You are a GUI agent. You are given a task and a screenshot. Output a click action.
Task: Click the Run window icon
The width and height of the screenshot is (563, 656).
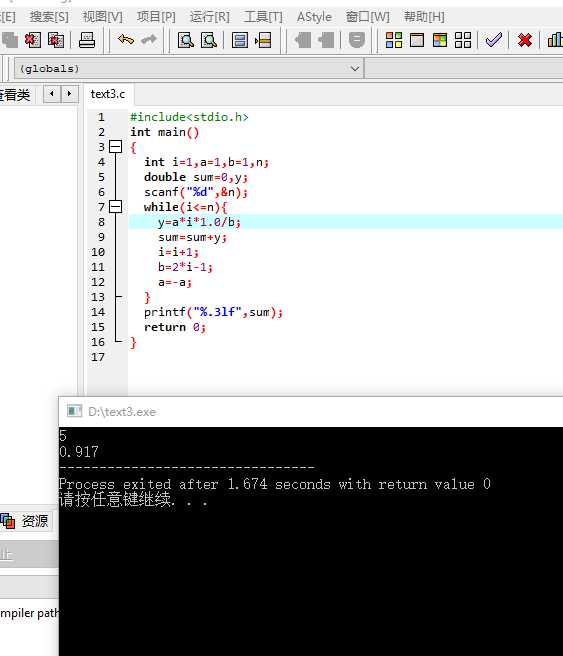(x=417, y=40)
